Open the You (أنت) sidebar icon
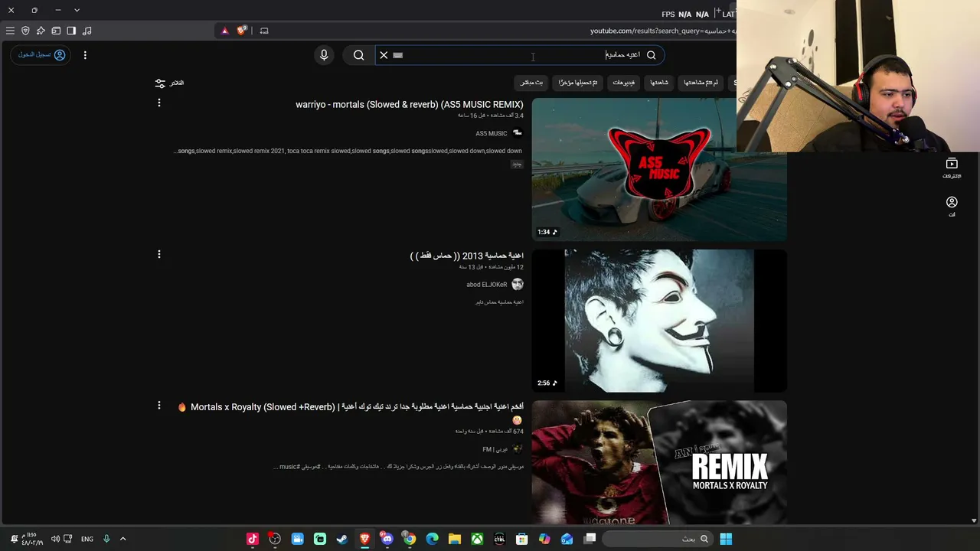 (952, 207)
